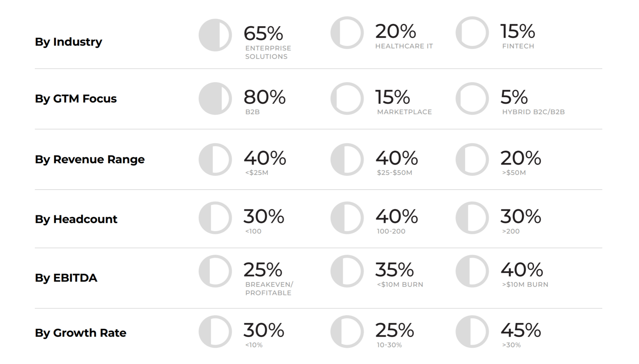Screen dimensions: 639x364
Task: Select the 45% growth rate figure
Action: [521, 330]
